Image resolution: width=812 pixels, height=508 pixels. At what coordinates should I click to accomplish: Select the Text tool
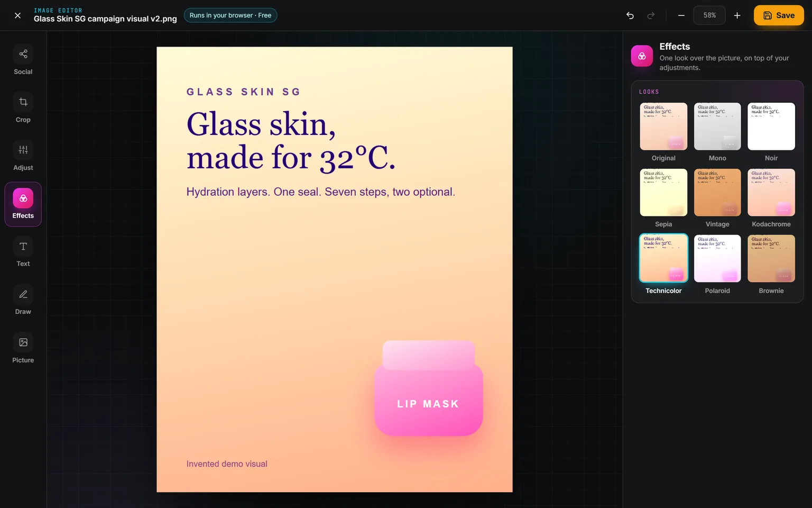pos(23,252)
